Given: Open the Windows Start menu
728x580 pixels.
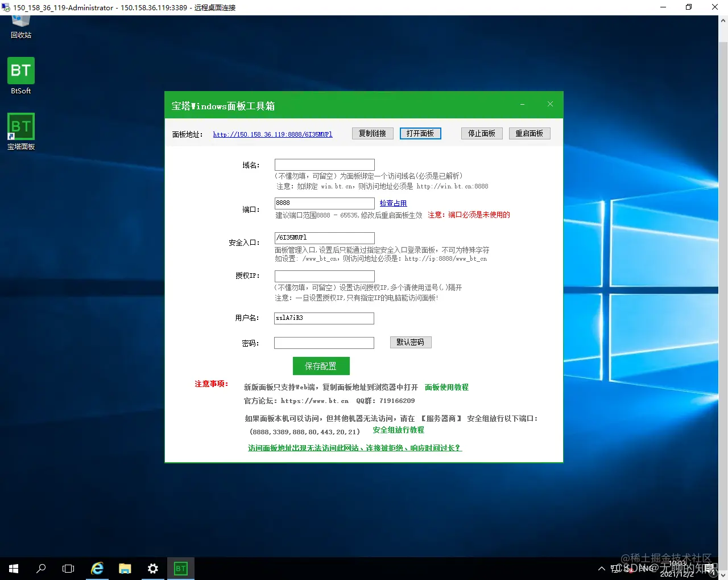Looking at the screenshot, I should [14, 568].
